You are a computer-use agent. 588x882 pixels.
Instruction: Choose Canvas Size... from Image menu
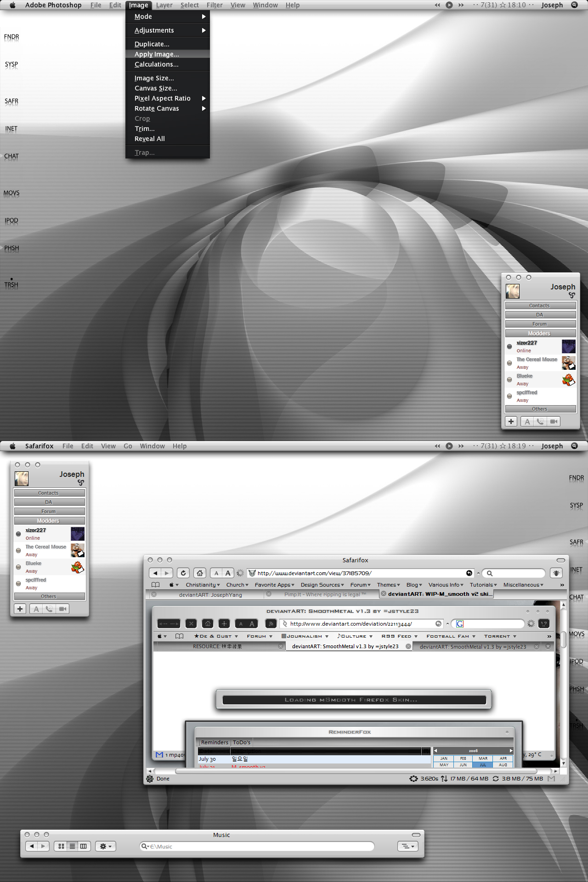(x=168, y=88)
